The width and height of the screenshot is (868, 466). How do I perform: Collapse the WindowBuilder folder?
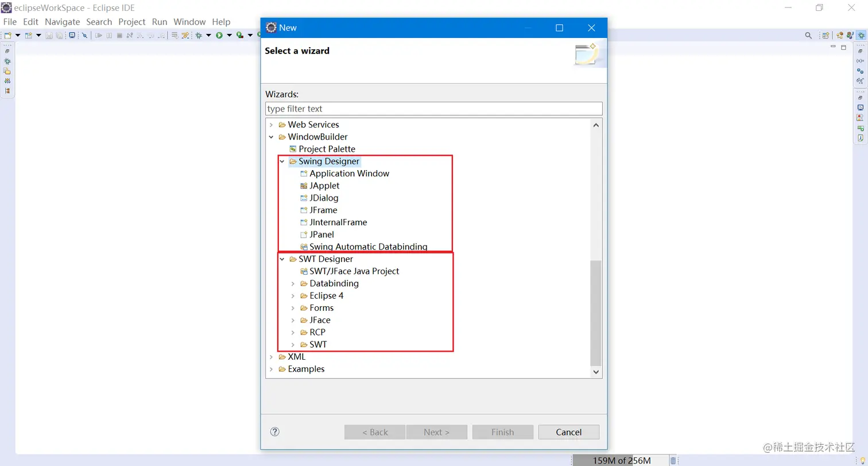pyautogui.click(x=272, y=137)
